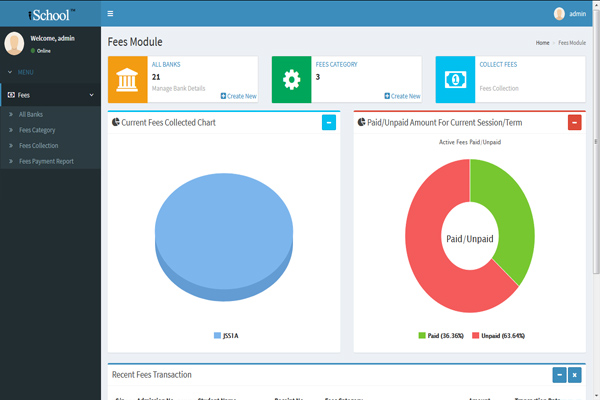Toggle the sidebar with hamburger icon

click(x=110, y=14)
